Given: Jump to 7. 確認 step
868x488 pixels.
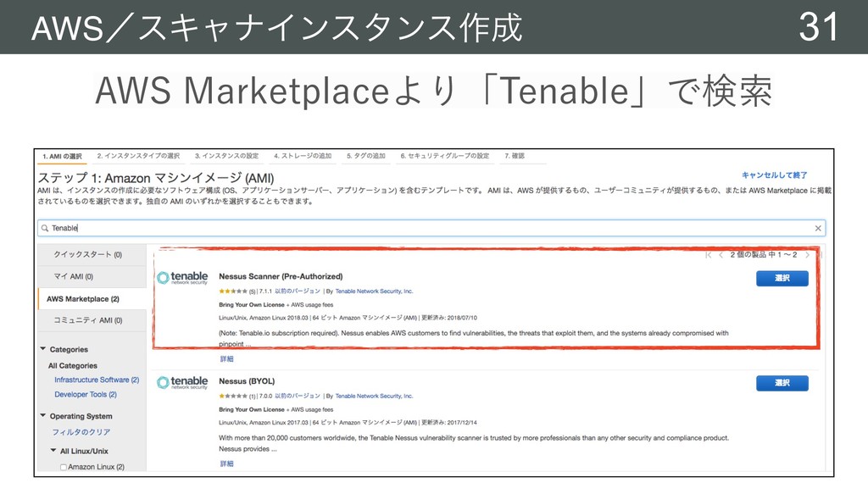Looking at the screenshot, I should click(515, 156).
